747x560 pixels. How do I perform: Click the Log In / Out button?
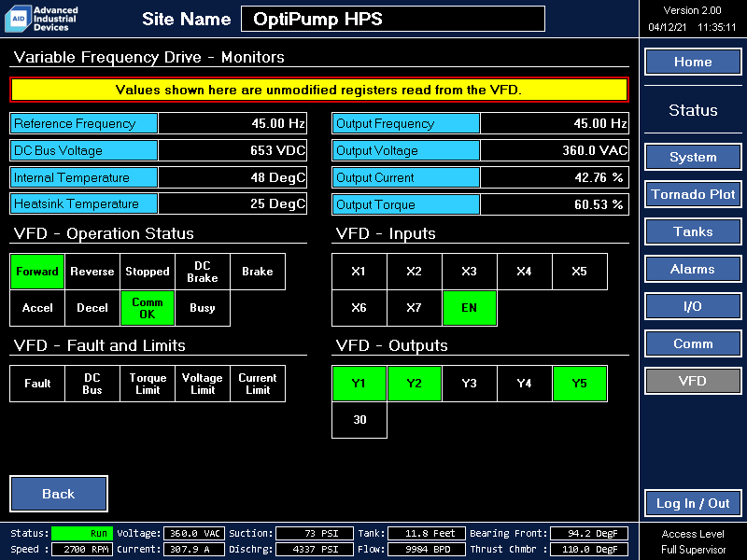pos(693,503)
